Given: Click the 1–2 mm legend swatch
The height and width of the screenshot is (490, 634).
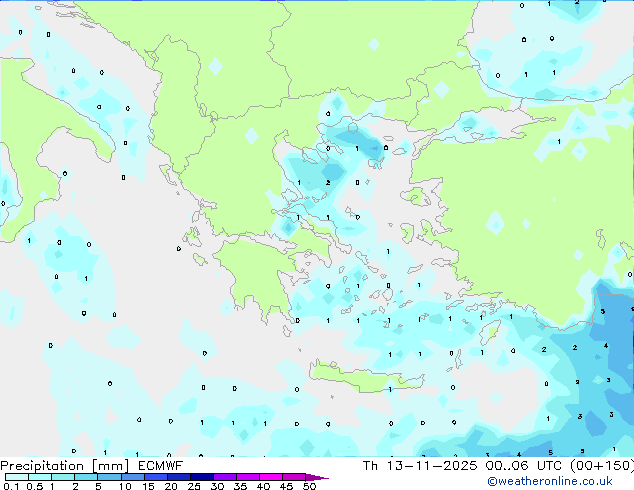Looking at the screenshot, I should (x=63, y=477).
